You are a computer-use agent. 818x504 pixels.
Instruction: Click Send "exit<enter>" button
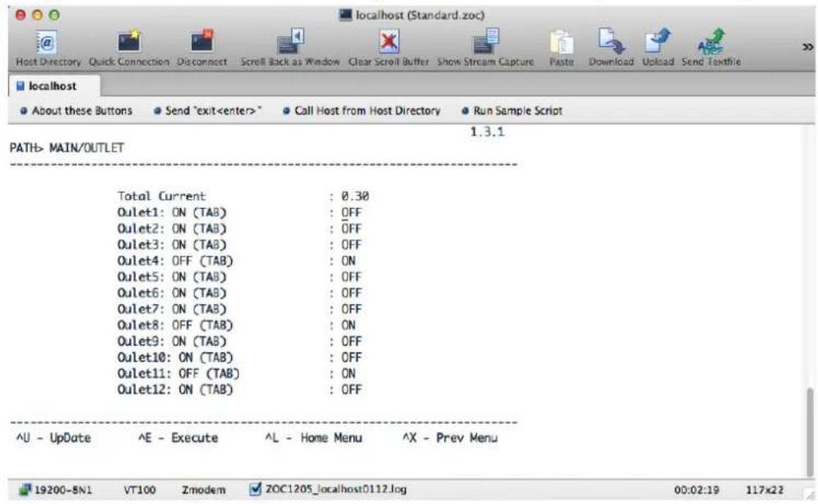tap(207, 111)
